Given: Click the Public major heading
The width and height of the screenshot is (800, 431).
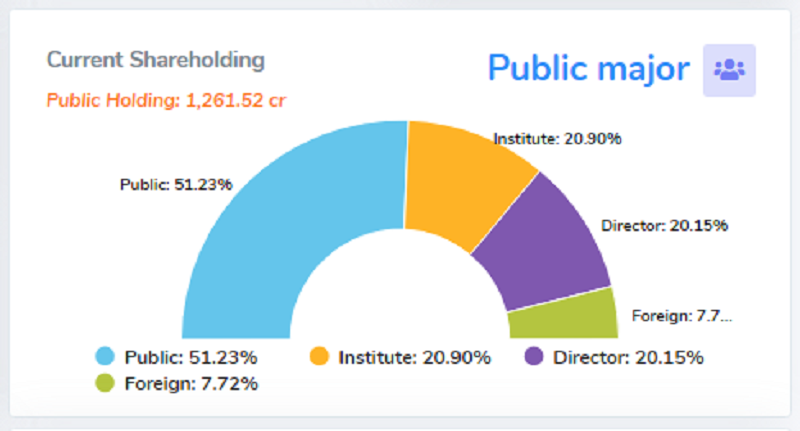Looking at the screenshot, I should (x=589, y=68).
